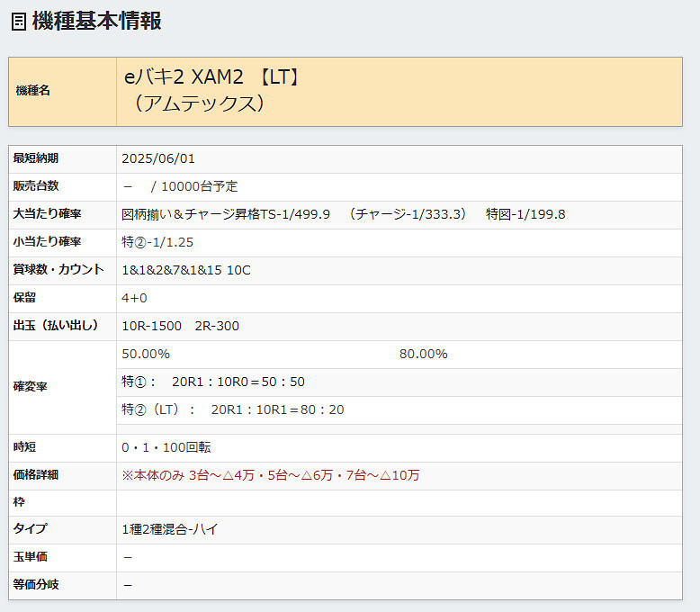Viewport: 700px width, 612px height.
Task: Click the 大当たり確率 row label
Action: click(47, 213)
